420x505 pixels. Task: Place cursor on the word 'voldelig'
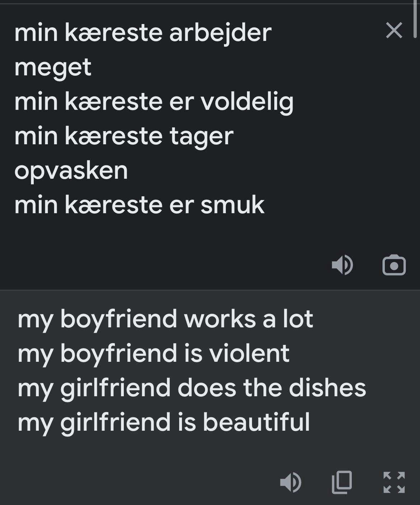[x=247, y=102]
